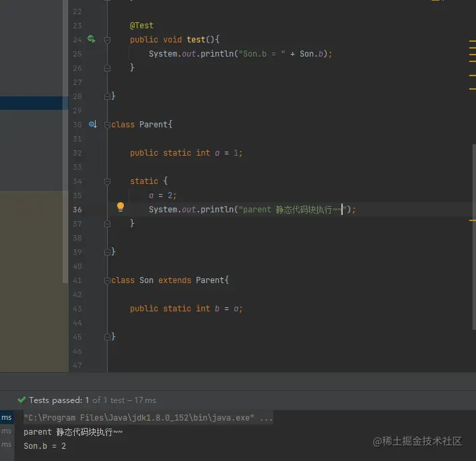Collapse the test() method fold at line 24
This screenshot has height=461, width=476.
pyautogui.click(x=107, y=40)
